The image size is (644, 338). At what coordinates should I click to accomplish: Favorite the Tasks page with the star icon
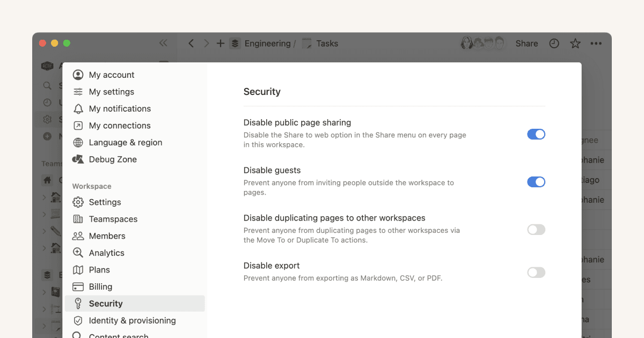(x=575, y=43)
